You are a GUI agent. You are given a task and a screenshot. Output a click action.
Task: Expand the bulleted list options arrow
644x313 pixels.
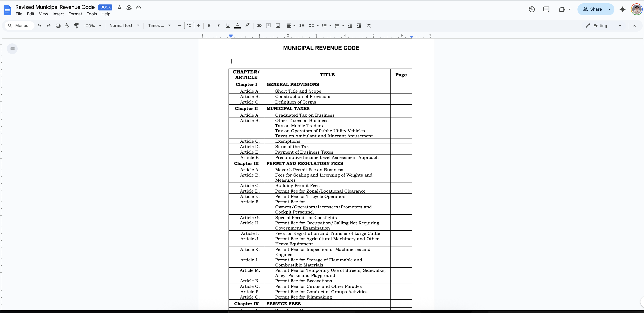point(330,26)
